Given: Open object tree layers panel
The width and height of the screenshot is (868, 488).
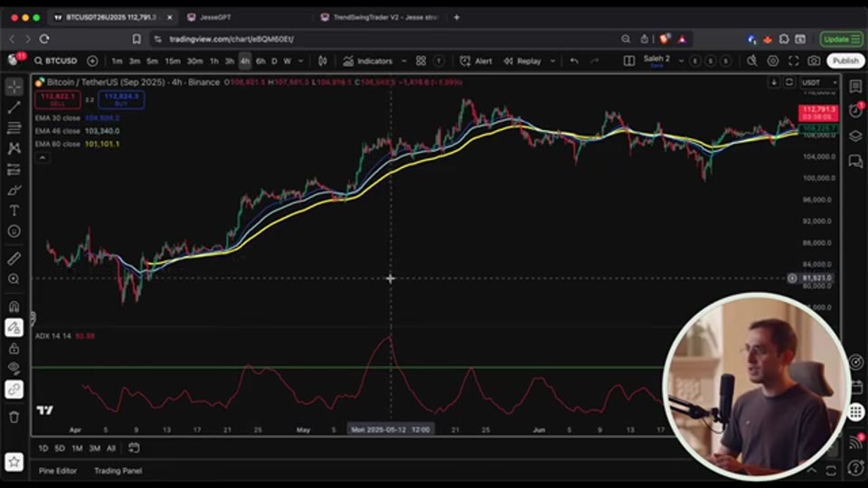Looking at the screenshot, I should pyautogui.click(x=855, y=136).
